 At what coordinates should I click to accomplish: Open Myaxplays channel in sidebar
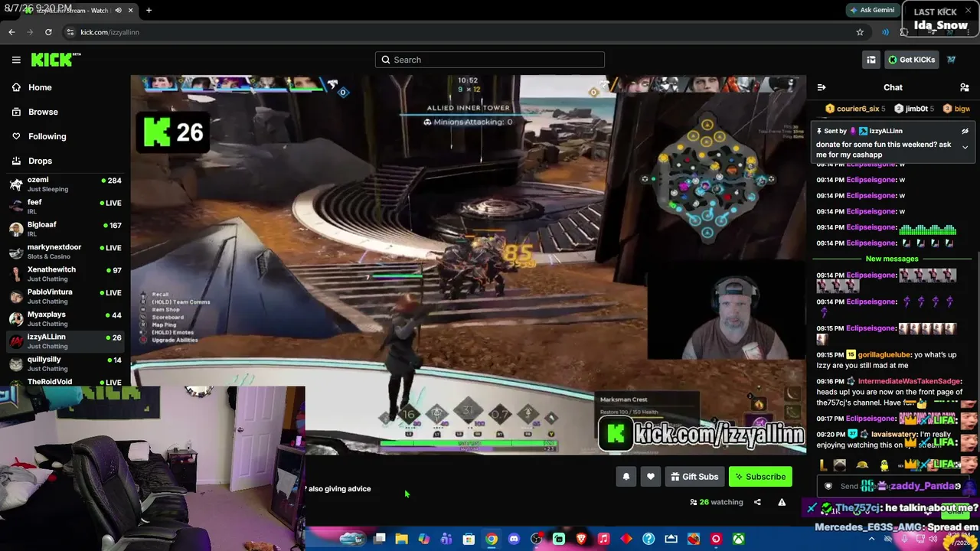[65, 318]
